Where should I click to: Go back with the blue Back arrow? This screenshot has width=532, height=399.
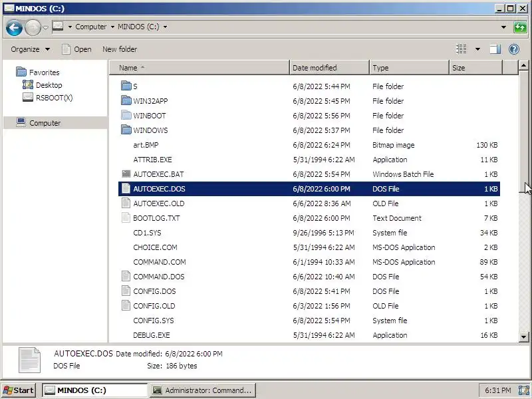14,27
